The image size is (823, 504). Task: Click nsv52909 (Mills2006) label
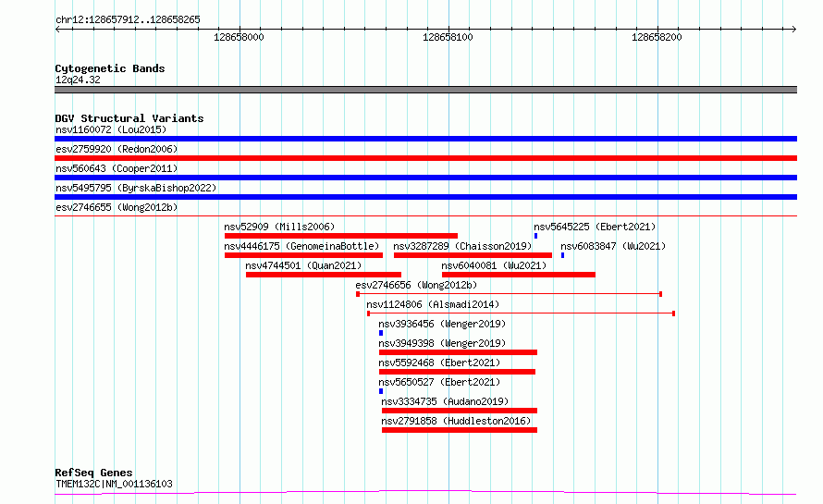coord(279,227)
